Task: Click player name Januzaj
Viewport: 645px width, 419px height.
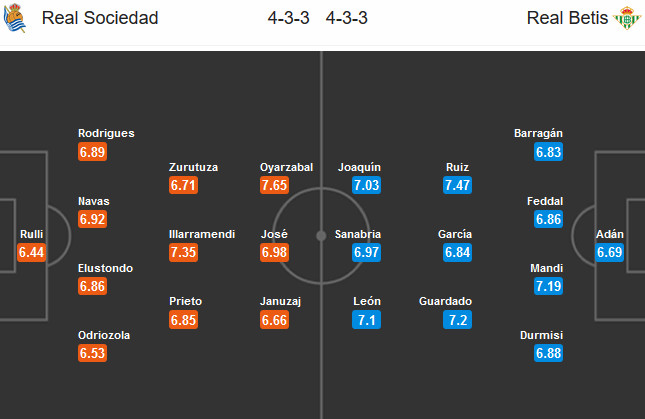Action: (281, 301)
